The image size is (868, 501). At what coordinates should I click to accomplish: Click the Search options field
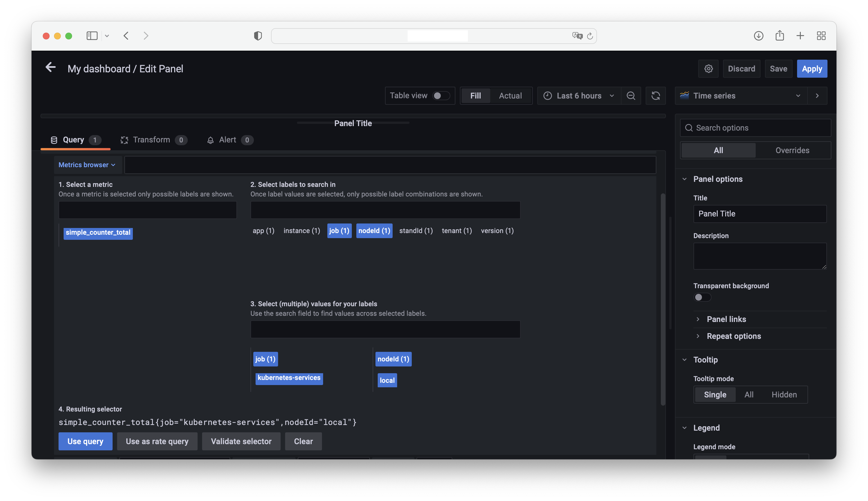[755, 128]
